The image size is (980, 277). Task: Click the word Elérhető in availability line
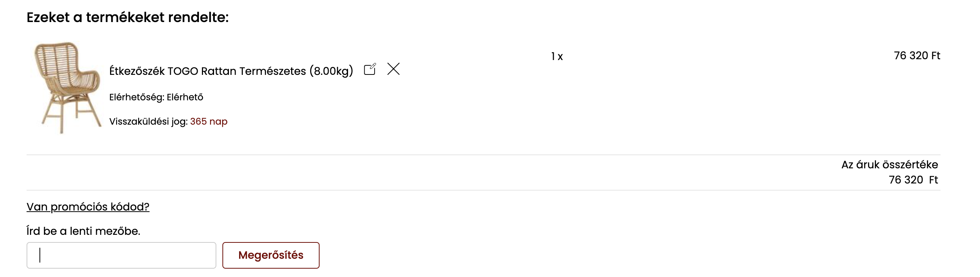[x=185, y=97]
